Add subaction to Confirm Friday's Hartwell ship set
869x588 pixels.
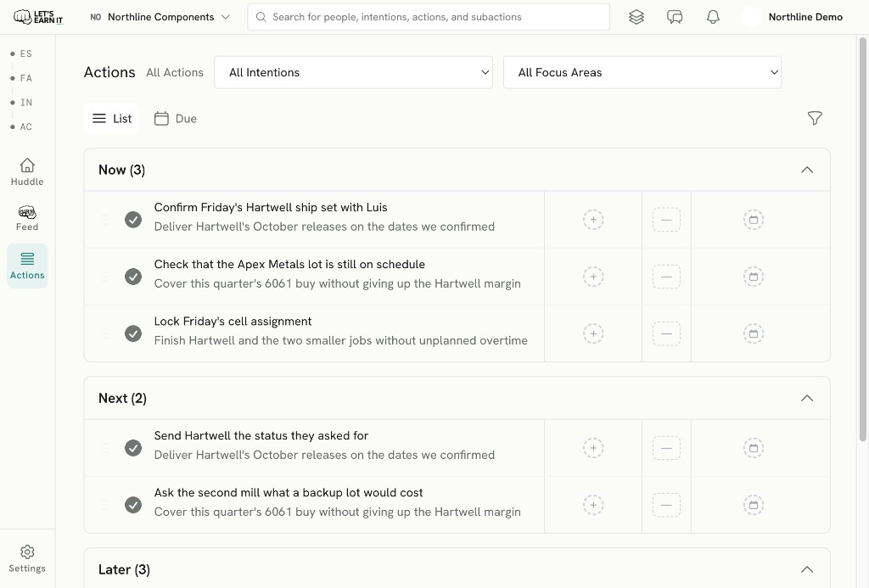coord(593,220)
